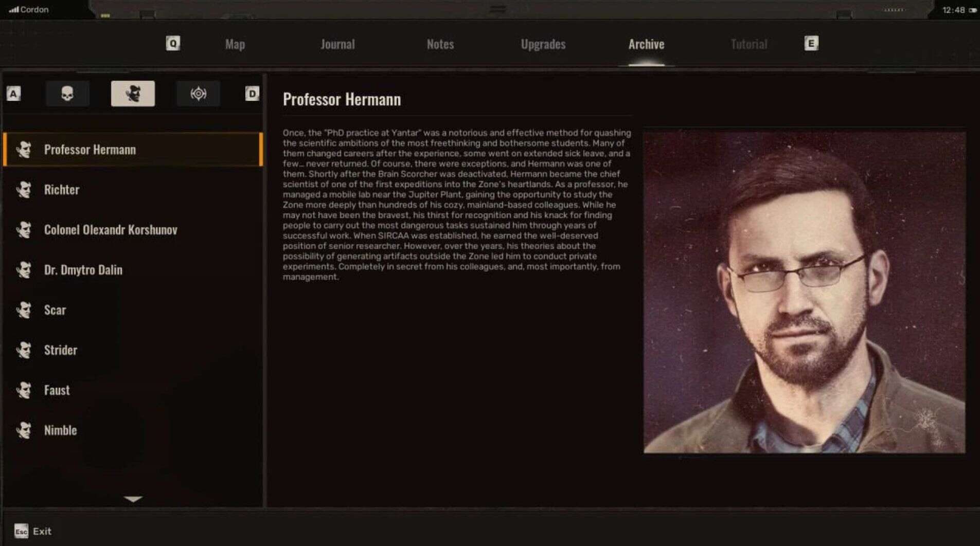
Task: Click the portrait icon beside Richter
Action: pyautogui.click(x=26, y=189)
